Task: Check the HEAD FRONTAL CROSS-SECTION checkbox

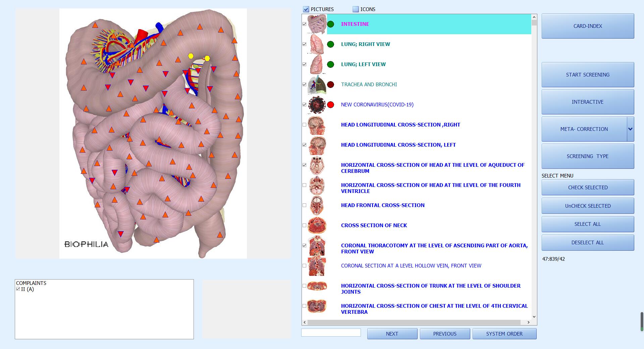Action: click(x=304, y=205)
